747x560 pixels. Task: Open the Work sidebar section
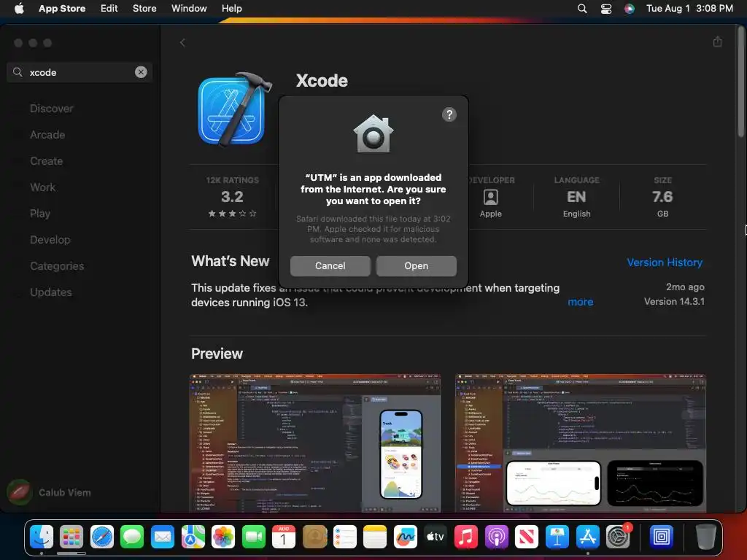(42, 187)
